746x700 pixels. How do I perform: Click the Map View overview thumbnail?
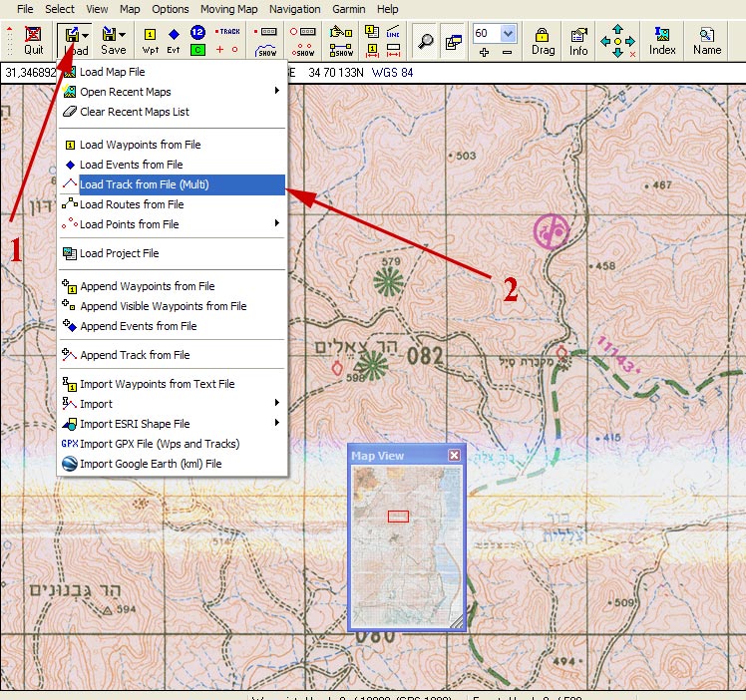click(407, 546)
